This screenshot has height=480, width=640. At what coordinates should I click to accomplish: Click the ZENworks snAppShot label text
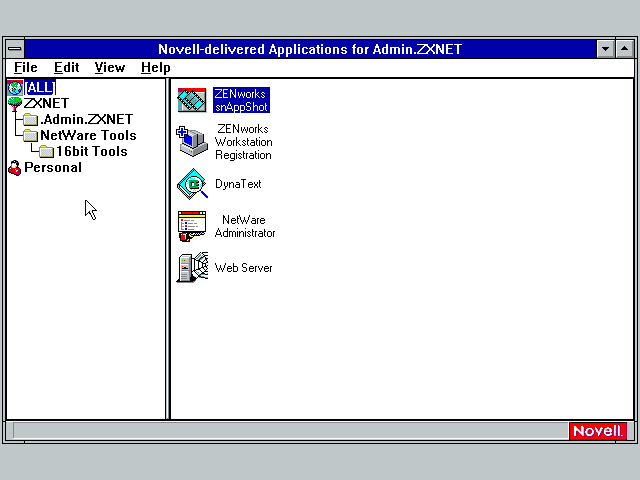pos(241,100)
